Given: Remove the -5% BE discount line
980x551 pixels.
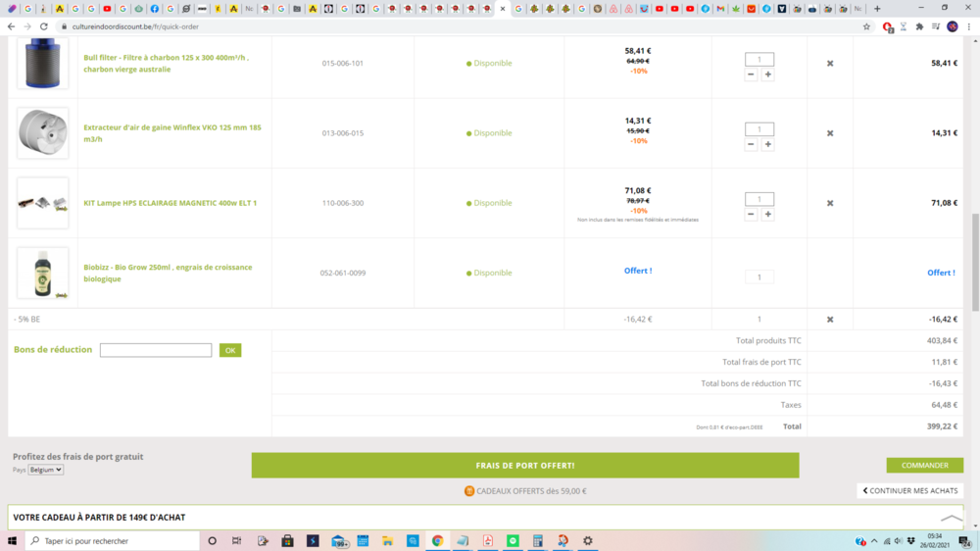Looking at the screenshot, I should [830, 320].
